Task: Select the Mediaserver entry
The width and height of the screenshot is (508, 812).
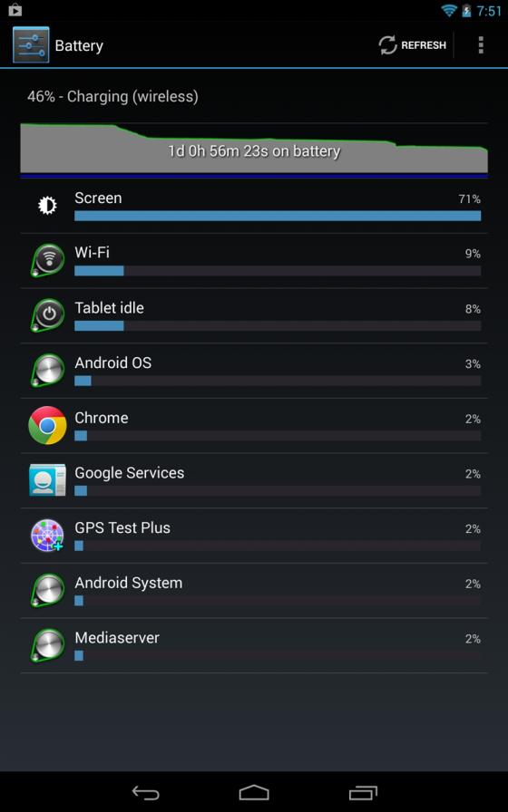Action: [x=254, y=645]
